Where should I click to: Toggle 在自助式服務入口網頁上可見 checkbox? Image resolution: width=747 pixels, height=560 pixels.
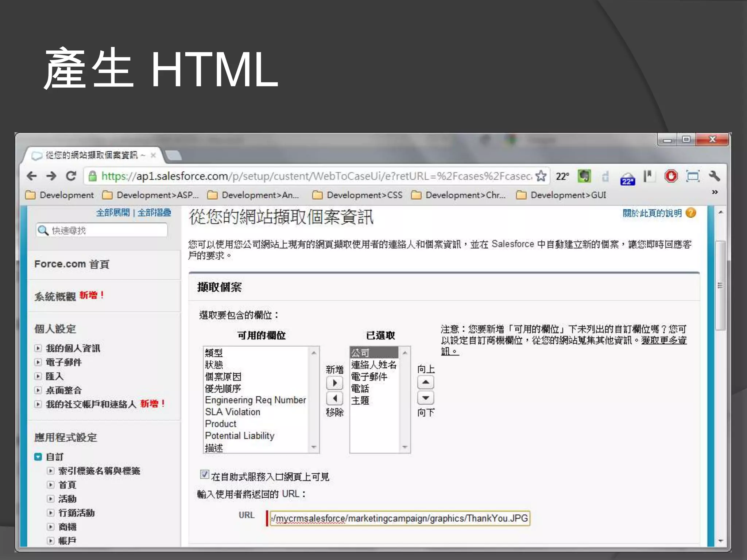205,474
